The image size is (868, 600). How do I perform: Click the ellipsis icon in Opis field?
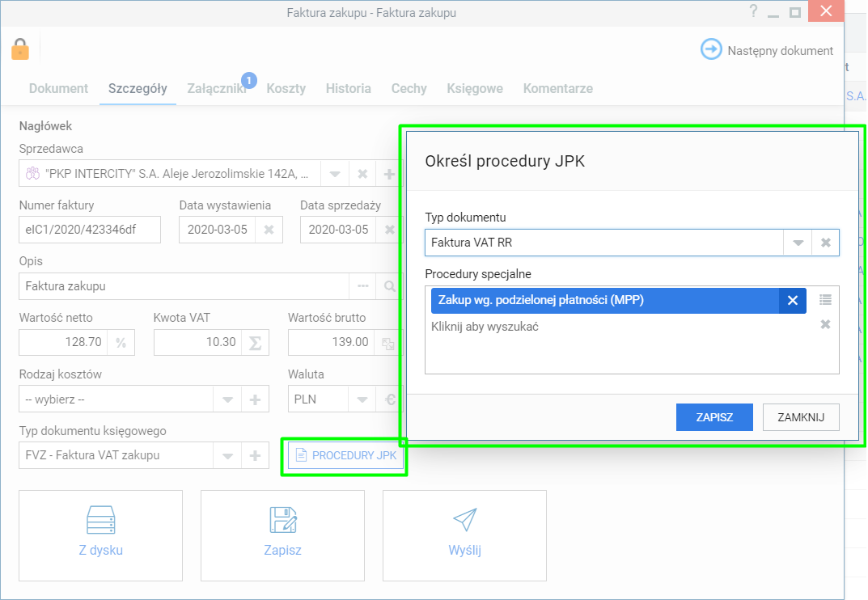coord(363,286)
